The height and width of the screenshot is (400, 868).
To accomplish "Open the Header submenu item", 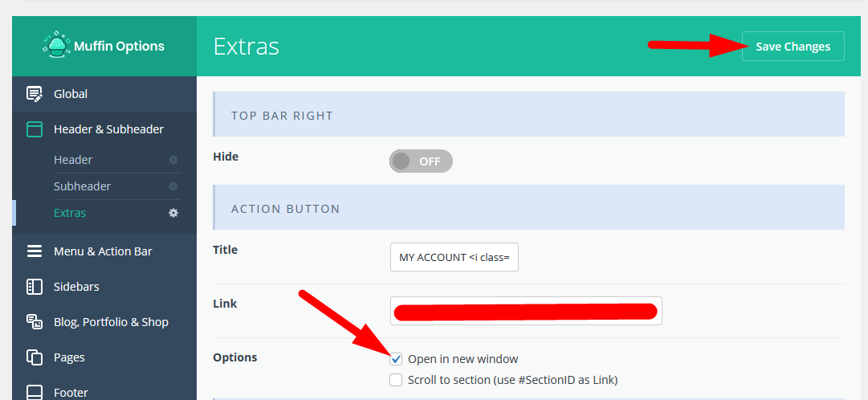I will click(73, 160).
